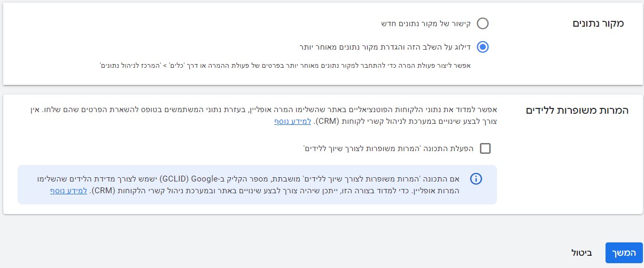Select the 'קישור של מקור נתונים חדש' radio button
Screen dimensions: 644x268
coord(483,23)
